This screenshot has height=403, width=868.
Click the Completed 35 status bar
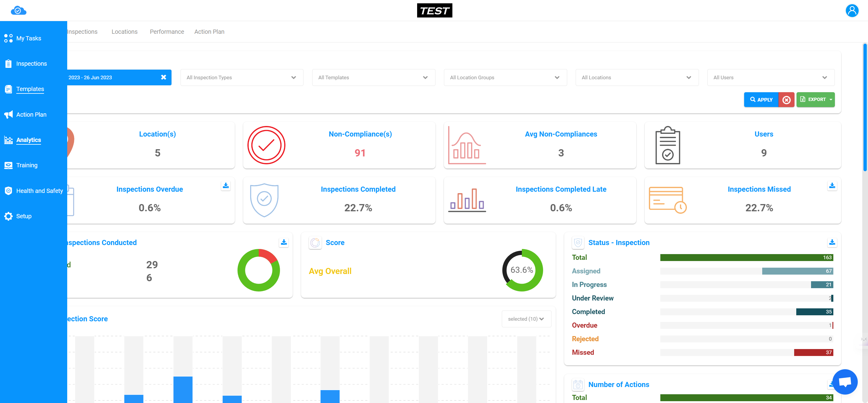(x=814, y=312)
